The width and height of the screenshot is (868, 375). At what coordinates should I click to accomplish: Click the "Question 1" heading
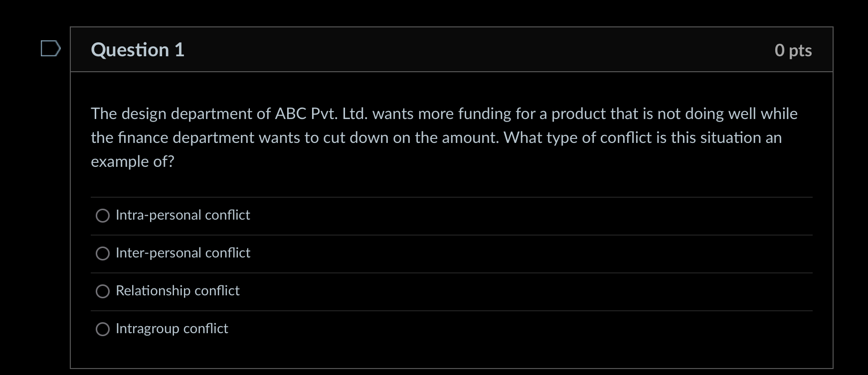tap(138, 50)
